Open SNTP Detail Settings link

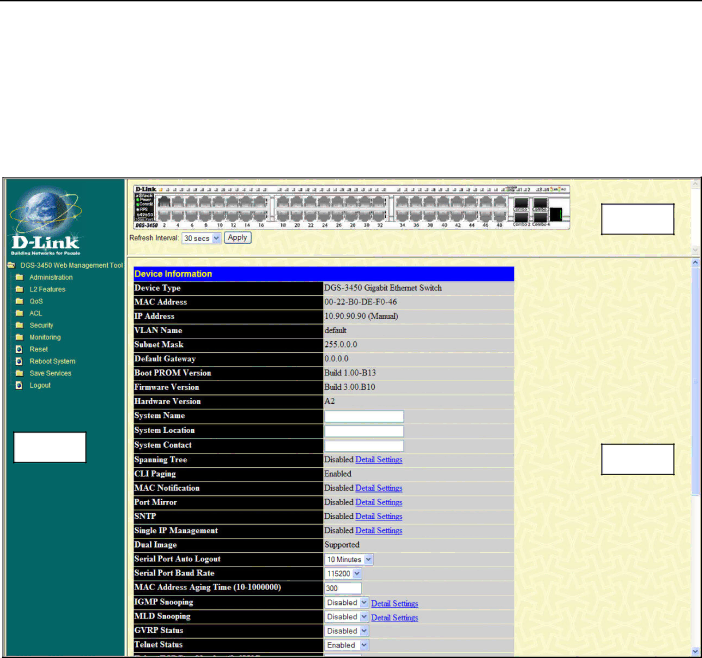(379, 517)
